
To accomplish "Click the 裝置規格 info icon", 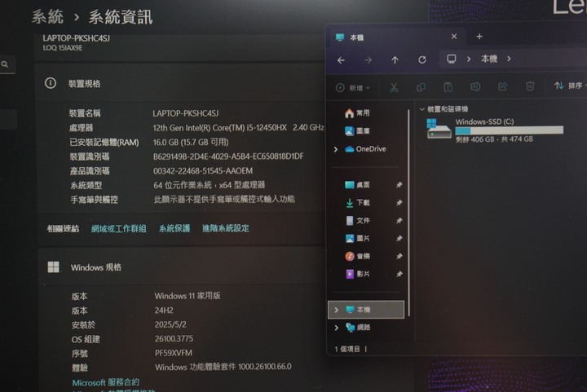I will [51, 83].
